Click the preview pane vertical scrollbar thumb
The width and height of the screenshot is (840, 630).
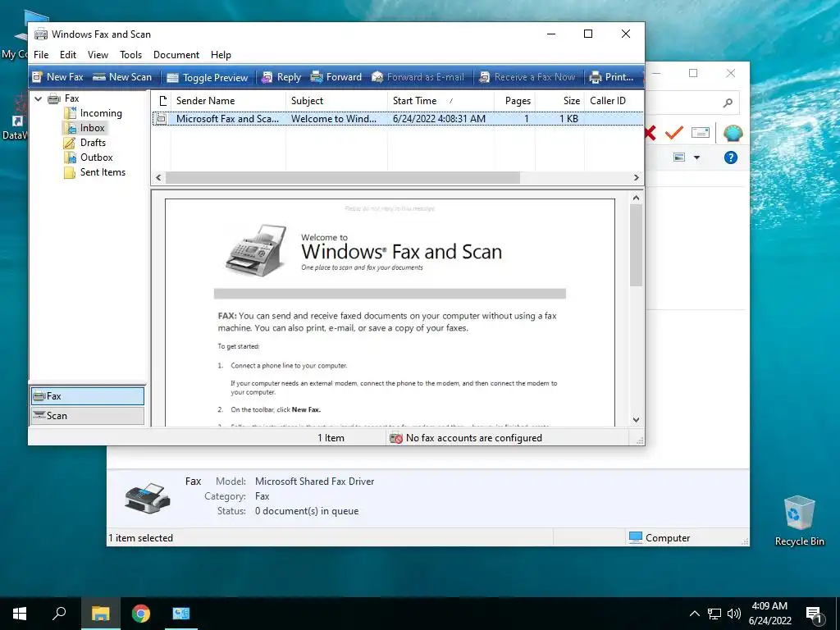637,245
